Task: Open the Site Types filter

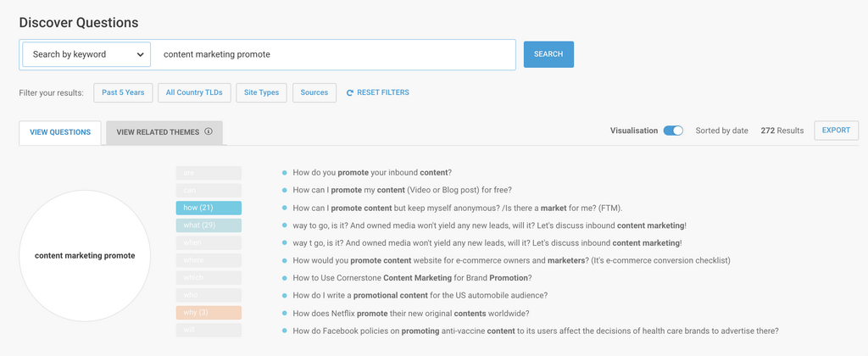Action: [261, 92]
